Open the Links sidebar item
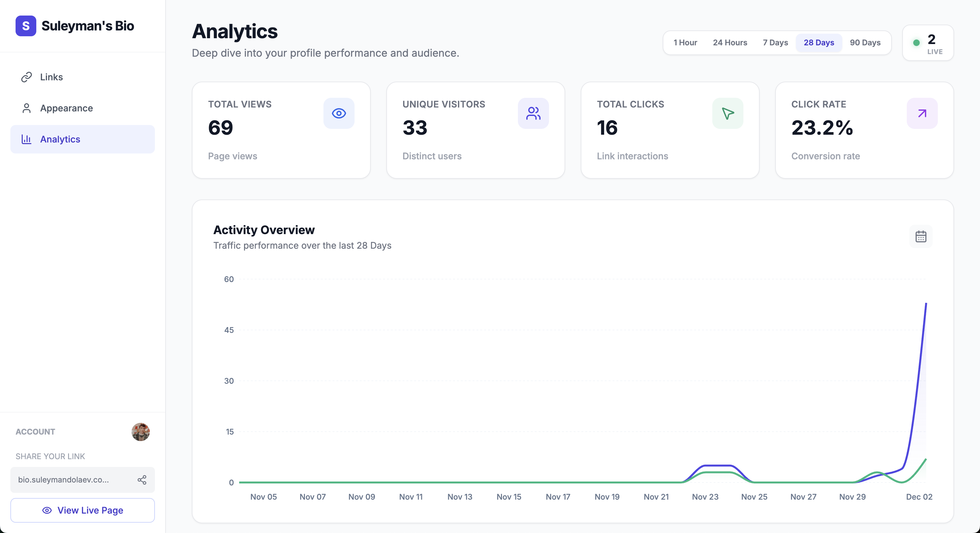 tap(51, 77)
